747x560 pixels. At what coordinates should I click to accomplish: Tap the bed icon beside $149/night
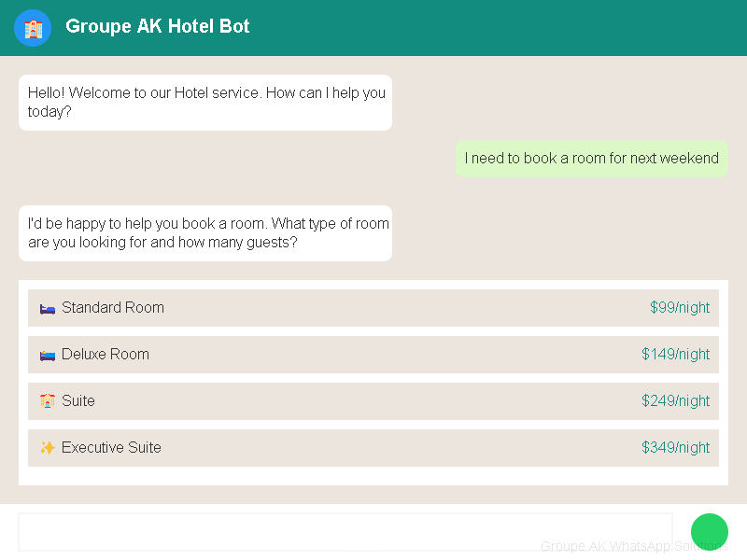point(47,355)
